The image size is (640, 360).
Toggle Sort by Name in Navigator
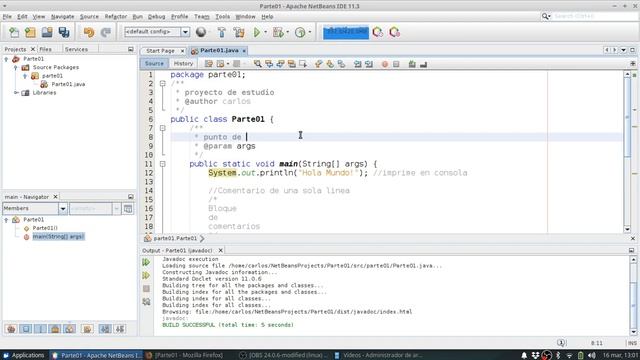coord(105,329)
